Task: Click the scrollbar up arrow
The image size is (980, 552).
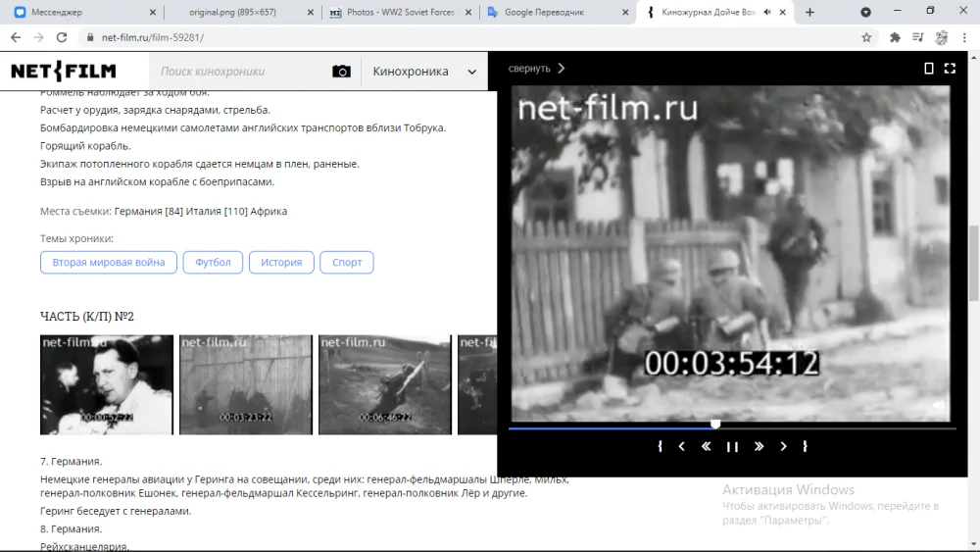Action: tap(974, 58)
